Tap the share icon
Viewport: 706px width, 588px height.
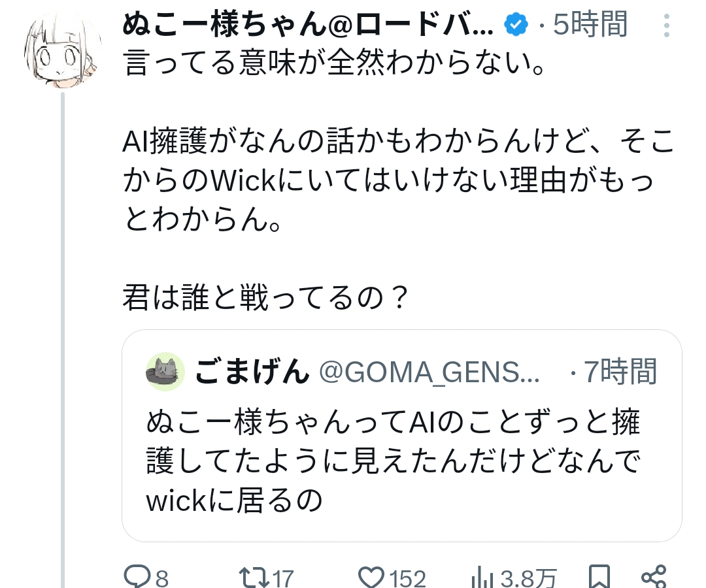[x=653, y=576]
